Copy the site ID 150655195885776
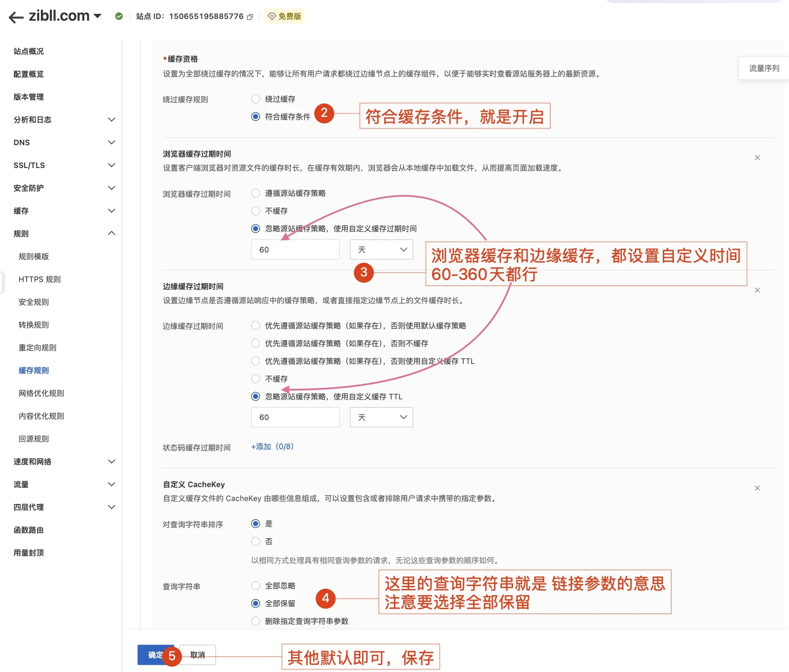Screen dimensions: 789x672 (249, 16)
